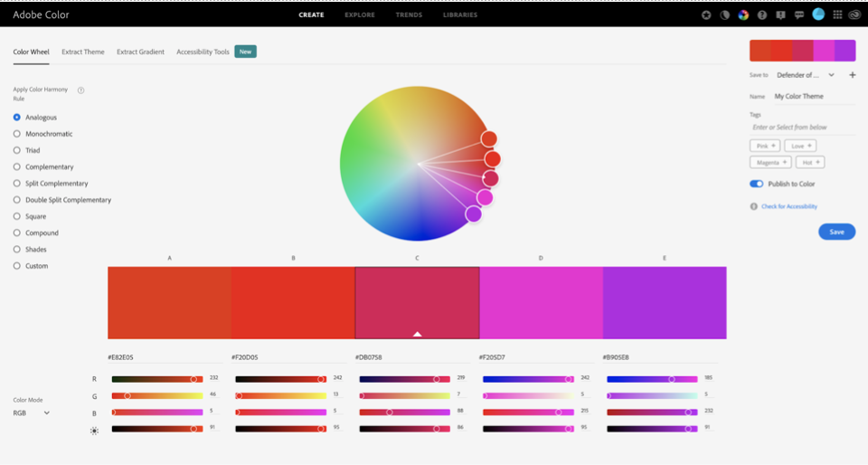The image size is (868, 465).
Task: Open the rainbow color wheel icon in header
Action: point(743,15)
